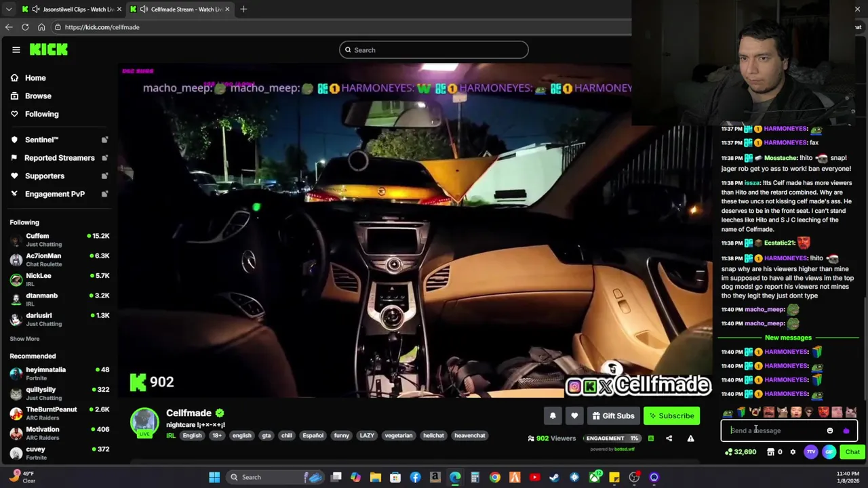Click the green KICK logo
Image resolution: width=868 pixels, height=488 pixels.
coord(49,49)
